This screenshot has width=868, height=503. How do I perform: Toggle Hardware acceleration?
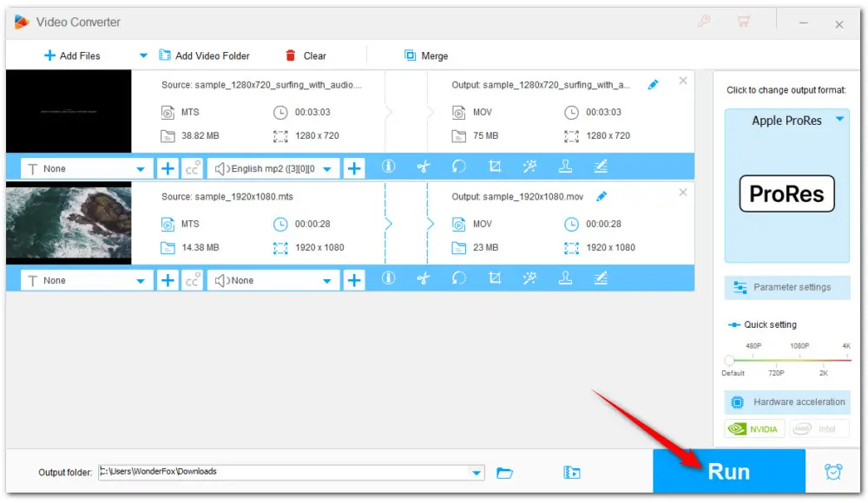click(x=787, y=402)
